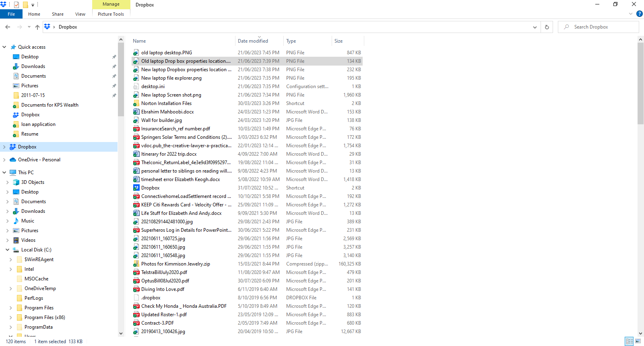The width and height of the screenshot is (644, 346).
Task: Select 20190413_100426.jpg image file
Action: [163, 332]
